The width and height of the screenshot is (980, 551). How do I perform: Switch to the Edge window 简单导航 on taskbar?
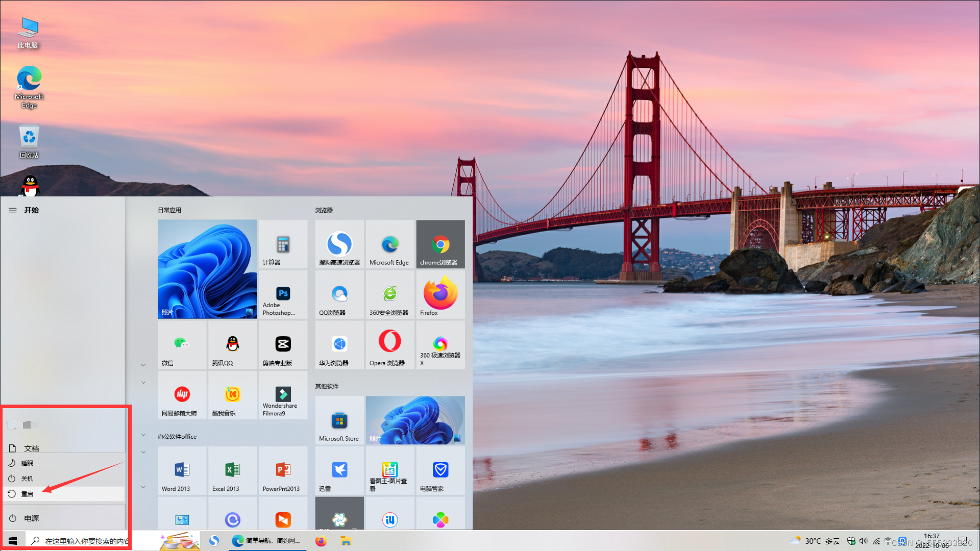pyautogui.click(x=266, y=541)
